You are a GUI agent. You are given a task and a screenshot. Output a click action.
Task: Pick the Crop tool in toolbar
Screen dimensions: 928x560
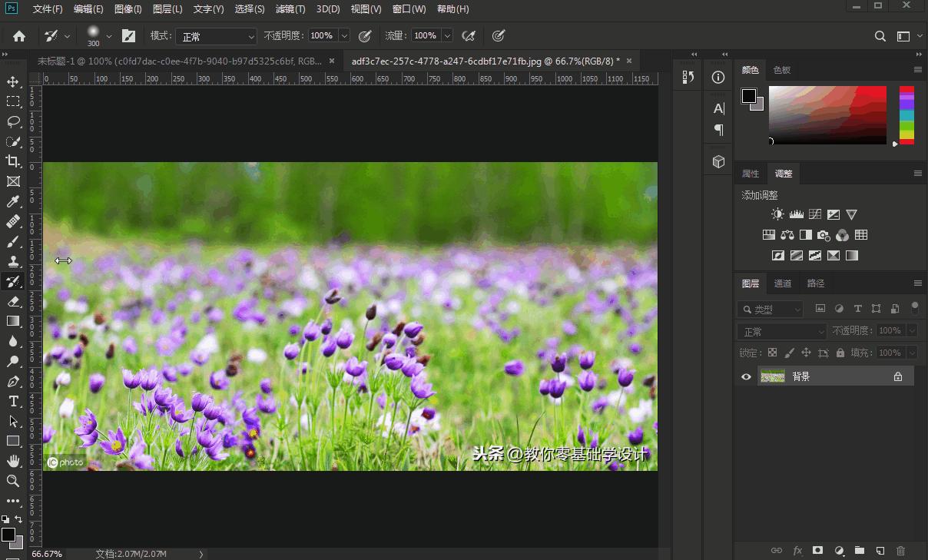13,161
